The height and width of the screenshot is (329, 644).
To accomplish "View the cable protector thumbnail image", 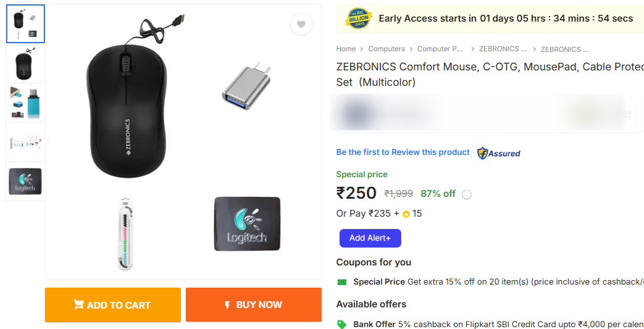I will [25, 143].
